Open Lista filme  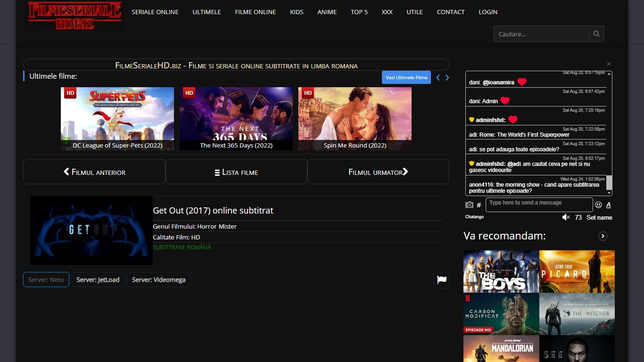click(x=236, y=172)
